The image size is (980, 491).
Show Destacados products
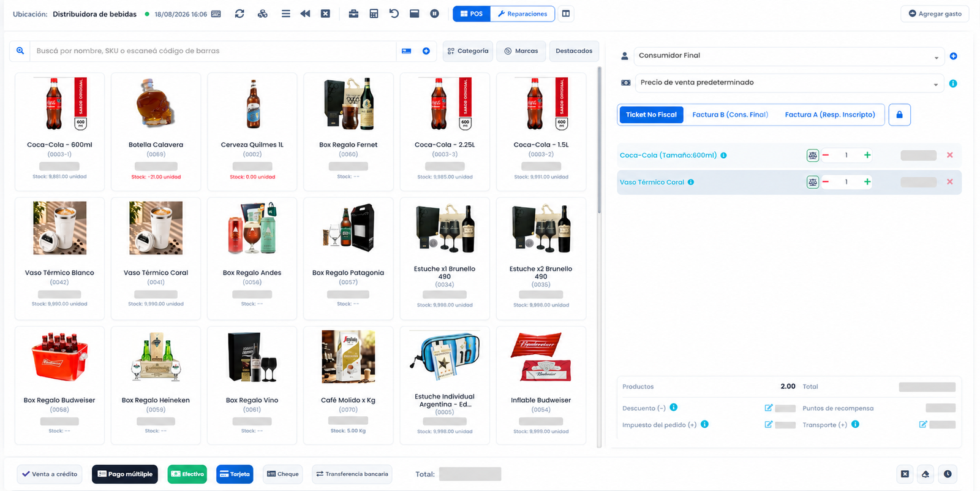click(574, 51)
